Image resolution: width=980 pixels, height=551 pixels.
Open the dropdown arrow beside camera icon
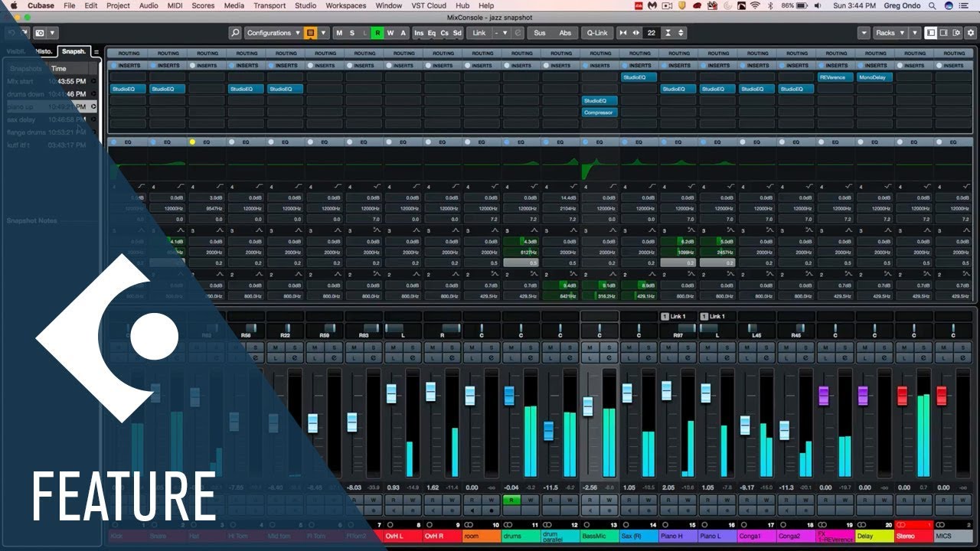tap(53, 33)
